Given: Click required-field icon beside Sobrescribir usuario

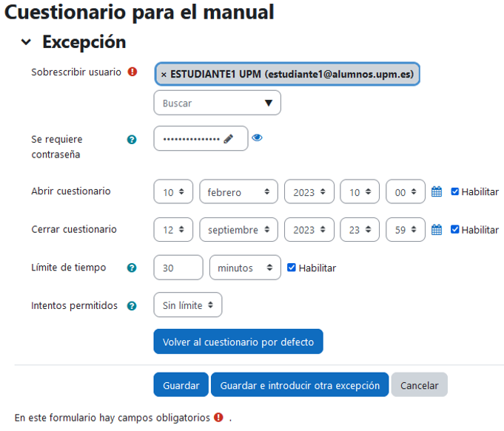Looking at the screenshot, I should (132, 72).
